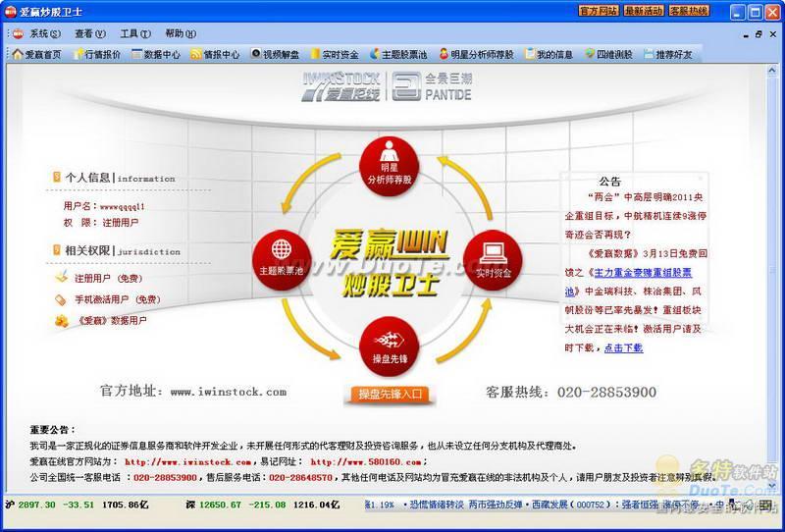Open 四维测股 toolbar item

point(608,55)
